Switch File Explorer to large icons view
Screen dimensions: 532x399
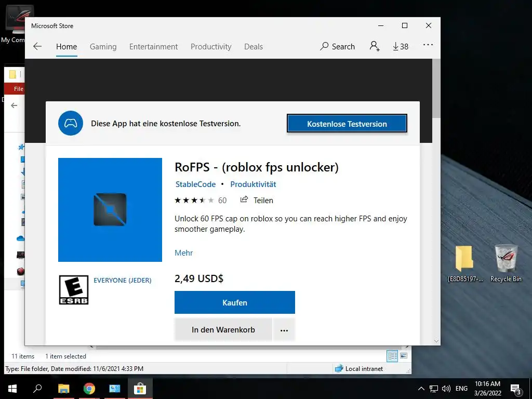[404, 356]
